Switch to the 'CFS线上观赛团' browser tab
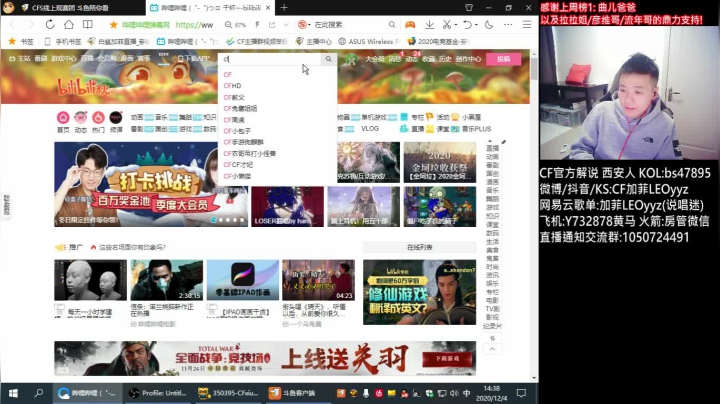The height and width of the screenshot is (404, 720). pos(71,8)
